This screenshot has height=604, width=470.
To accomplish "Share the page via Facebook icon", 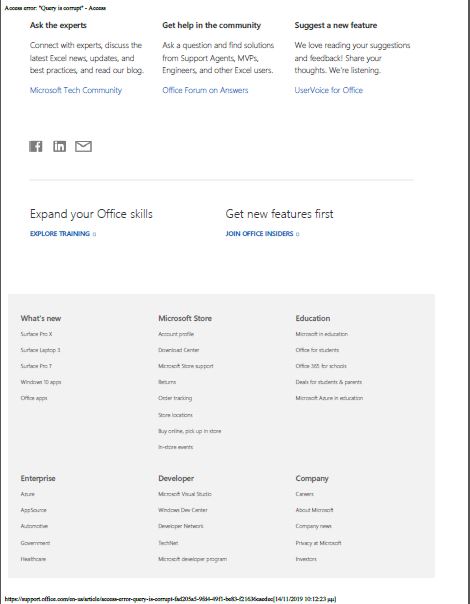I will (x=36, y=146).
